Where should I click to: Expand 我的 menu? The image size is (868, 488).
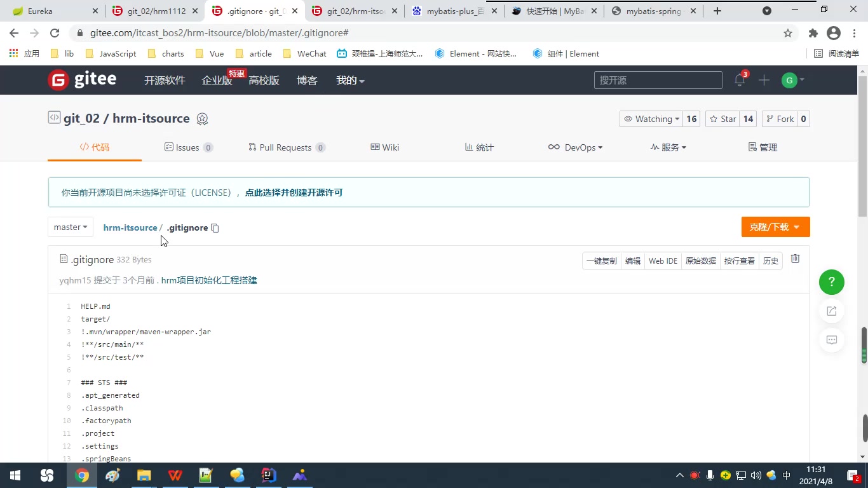point(350,81)
